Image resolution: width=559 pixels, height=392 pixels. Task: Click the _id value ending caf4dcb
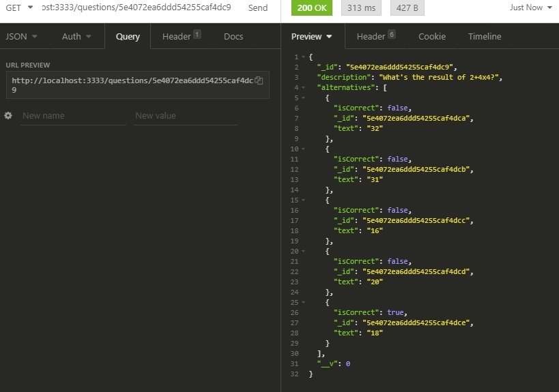point(416,170)
